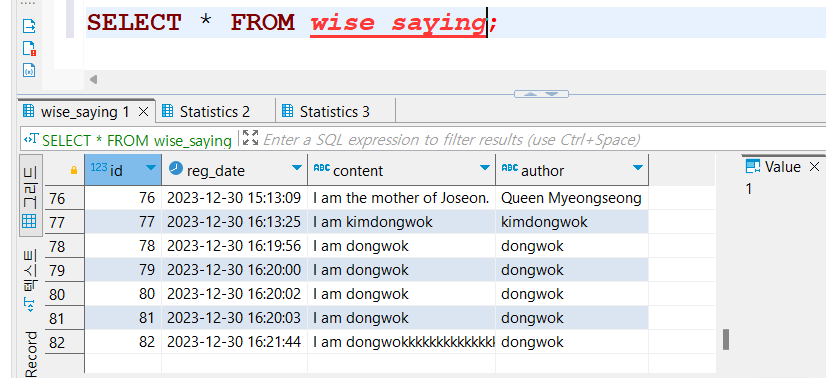
Task: Click the T icon before the query label
Action: click(31, 140)
